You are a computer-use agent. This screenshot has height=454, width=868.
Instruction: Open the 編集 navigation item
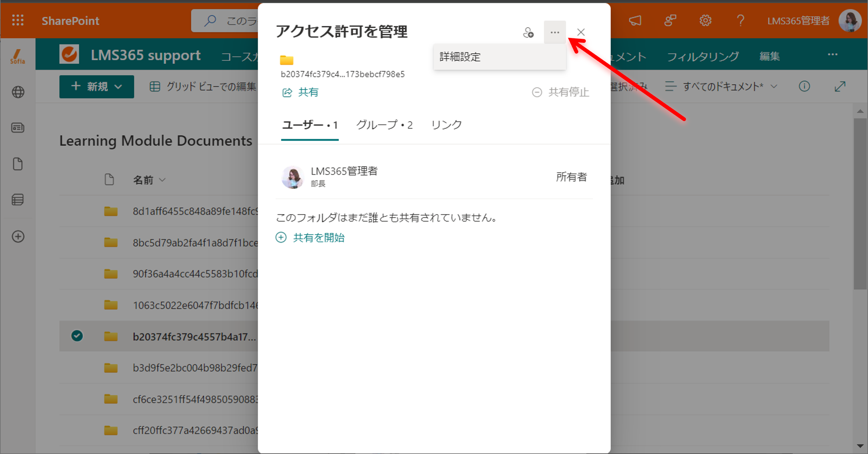770,56
